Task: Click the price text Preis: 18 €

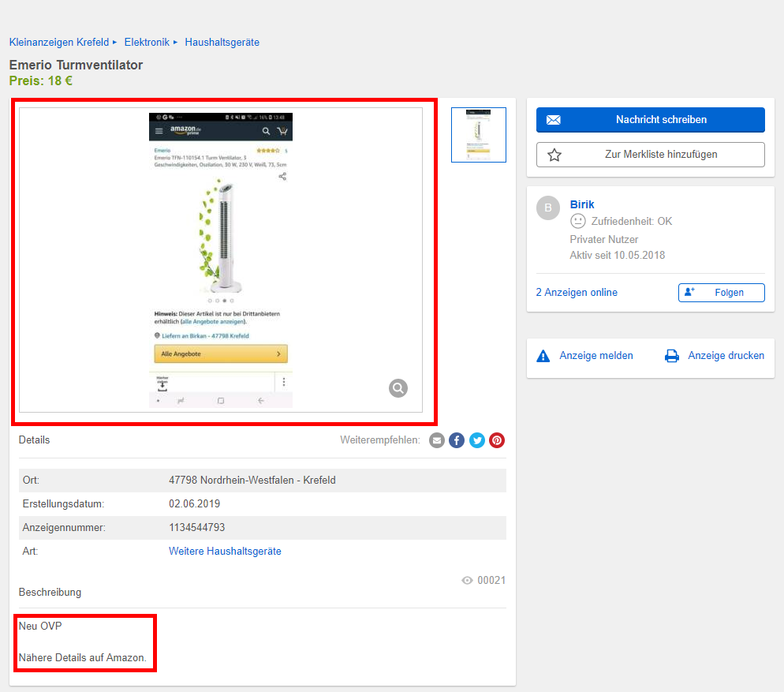Action: click(41, 80)
